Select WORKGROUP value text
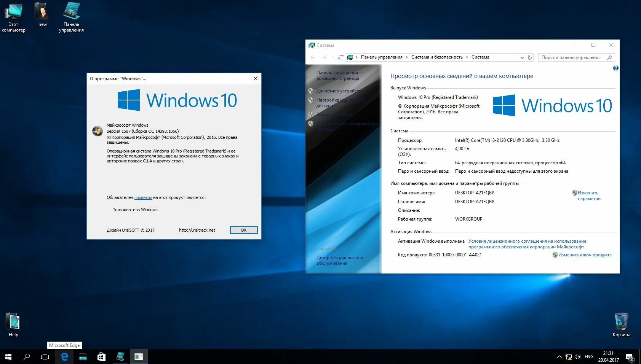 468,219
